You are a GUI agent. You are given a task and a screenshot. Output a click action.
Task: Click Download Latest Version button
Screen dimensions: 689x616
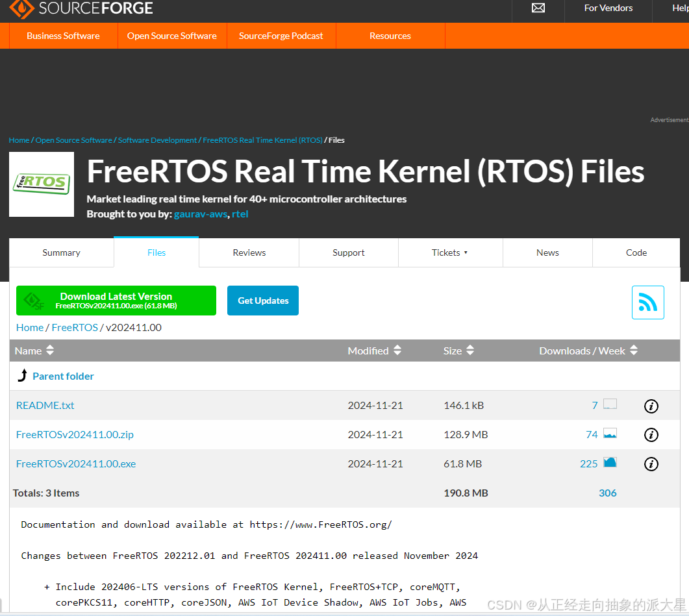116,301
